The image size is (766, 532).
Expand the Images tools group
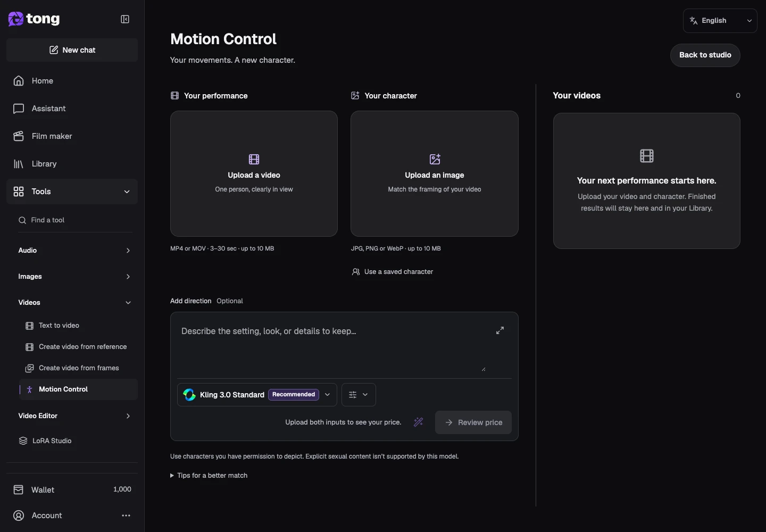74,277
